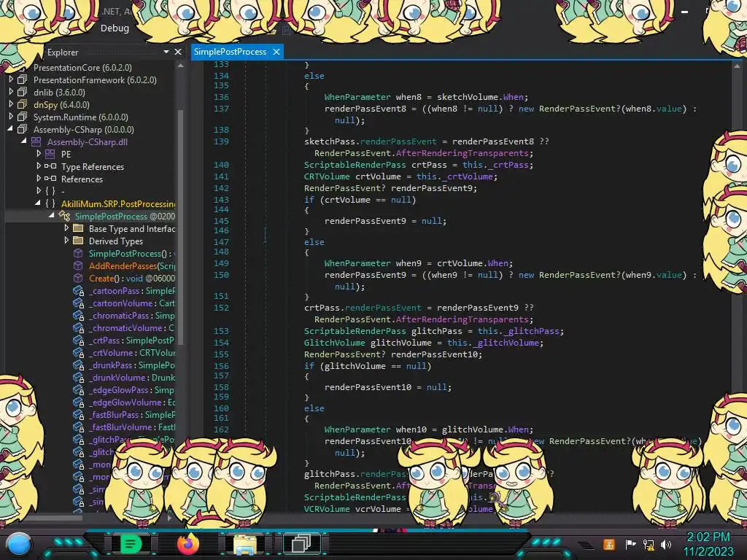Click the _chromaticPass field icon
747x560 pixels.
[x=79, y=315]
